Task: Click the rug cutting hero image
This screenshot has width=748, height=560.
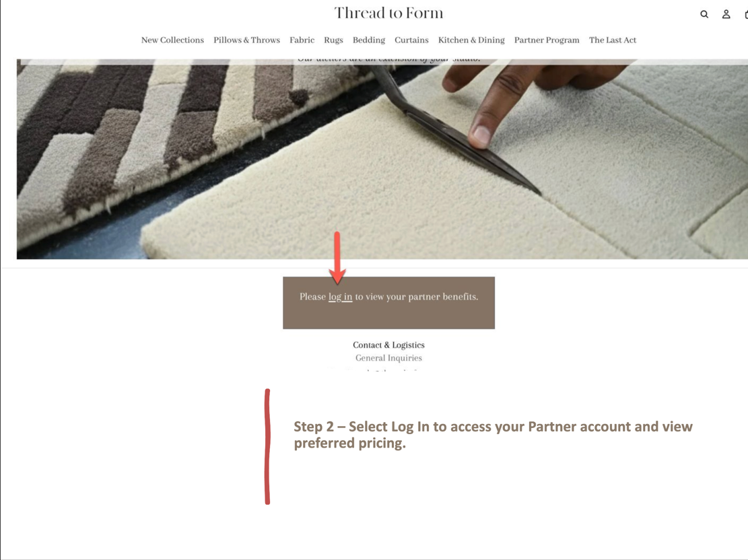Action: [382, 159]
